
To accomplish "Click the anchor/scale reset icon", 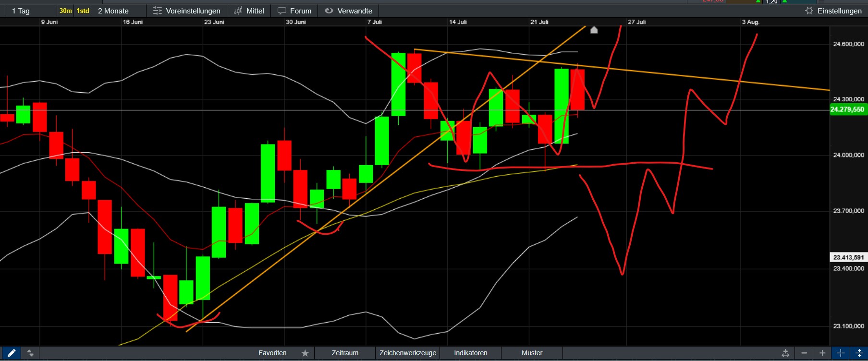I will [x=785, y=353].
